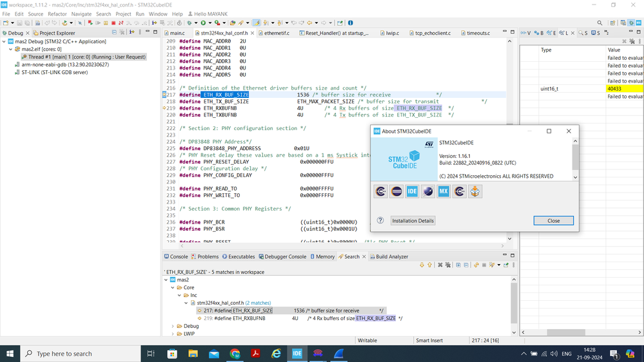Viewport: 644px width, 362px height.
Task: Open the Run button dropdown arrow in toolbar
Action: (x=210, y=23)
